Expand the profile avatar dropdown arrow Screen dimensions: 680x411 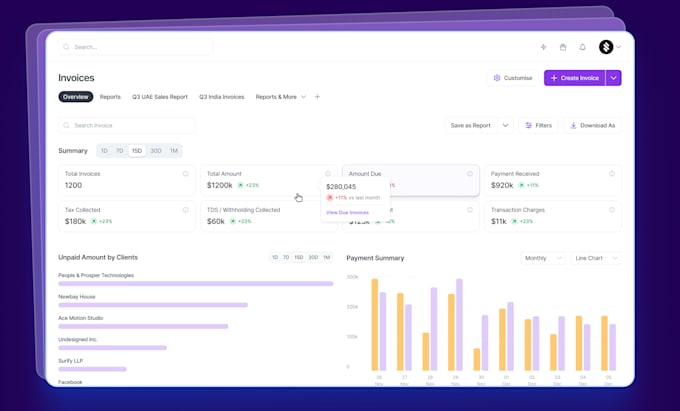tap(618, 47)
